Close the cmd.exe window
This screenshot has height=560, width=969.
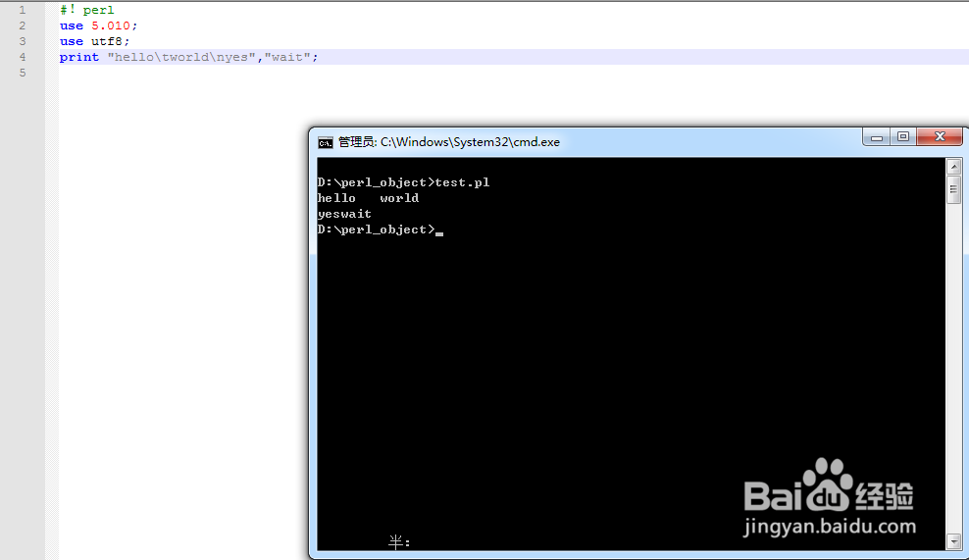(x=940, y=137)
